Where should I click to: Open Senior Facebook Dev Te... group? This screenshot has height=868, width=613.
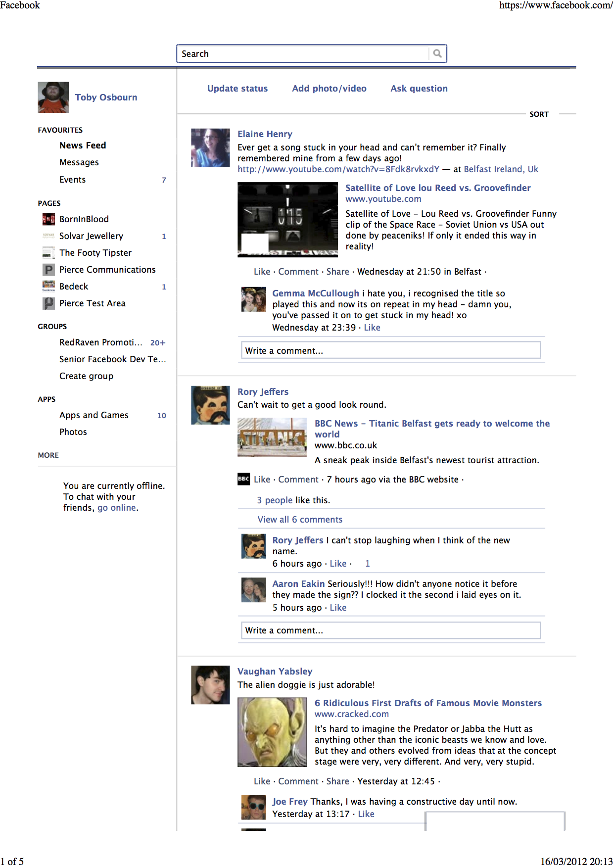coord(113,359)
